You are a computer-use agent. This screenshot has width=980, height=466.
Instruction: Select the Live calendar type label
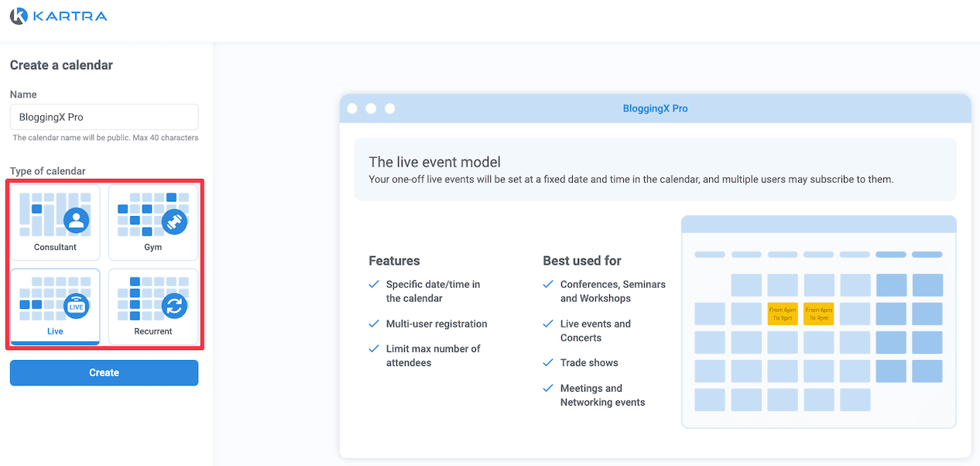(x=55, y=331)
